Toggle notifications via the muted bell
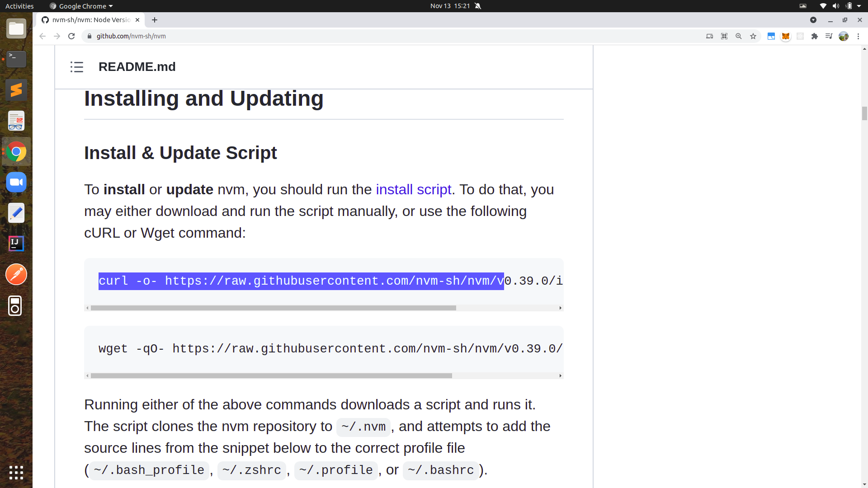This screenshot has height=488, width=868. (x=478, y=6)
